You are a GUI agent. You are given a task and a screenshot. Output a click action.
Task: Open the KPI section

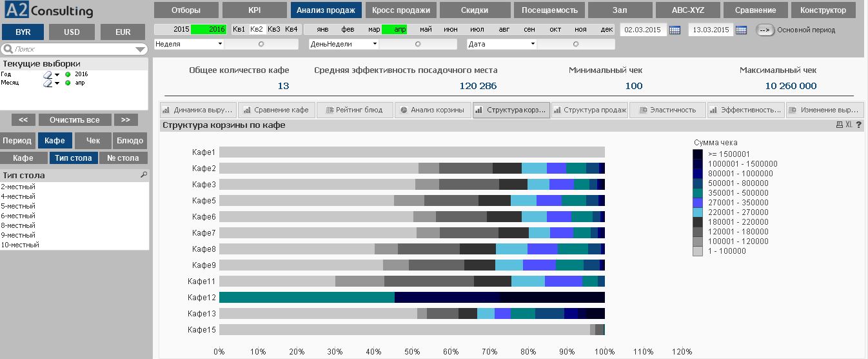254,10
